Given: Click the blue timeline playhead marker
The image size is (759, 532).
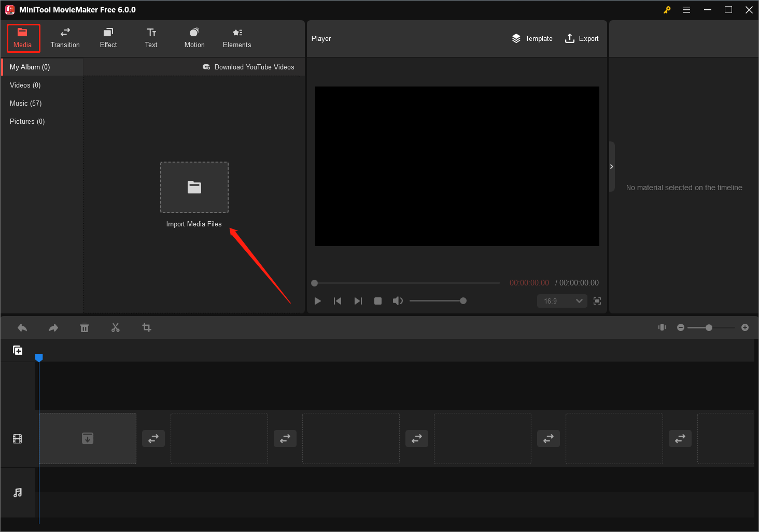Looking at the screenshot, I should point(39,358).
